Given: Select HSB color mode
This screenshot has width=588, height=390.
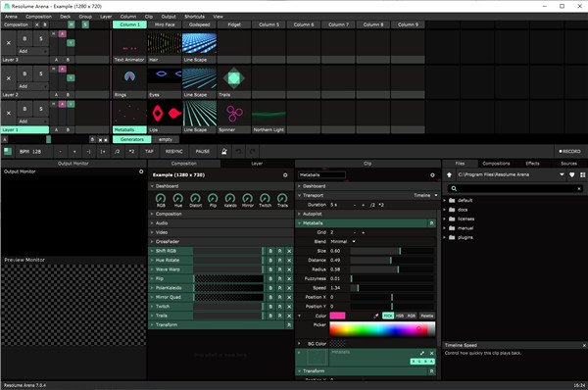Looking at the screenshot, I should (400, 316).
